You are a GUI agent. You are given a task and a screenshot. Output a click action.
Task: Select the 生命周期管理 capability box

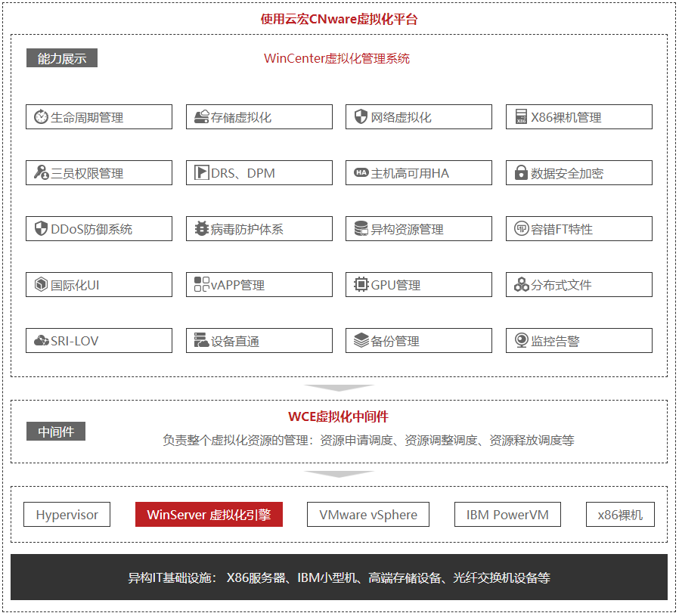99,117
